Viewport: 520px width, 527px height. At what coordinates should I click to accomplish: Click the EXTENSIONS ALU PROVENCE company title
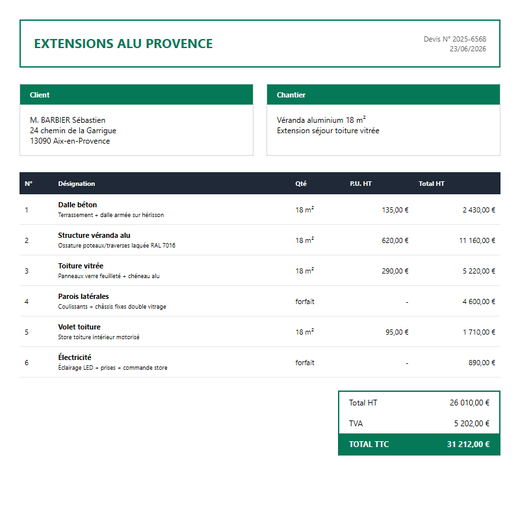tap(123, 44)
